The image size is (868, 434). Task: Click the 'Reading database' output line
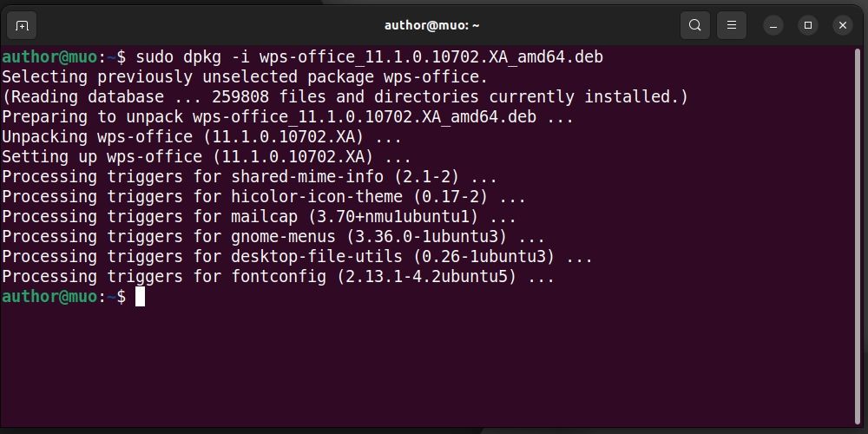pos(345,97)
